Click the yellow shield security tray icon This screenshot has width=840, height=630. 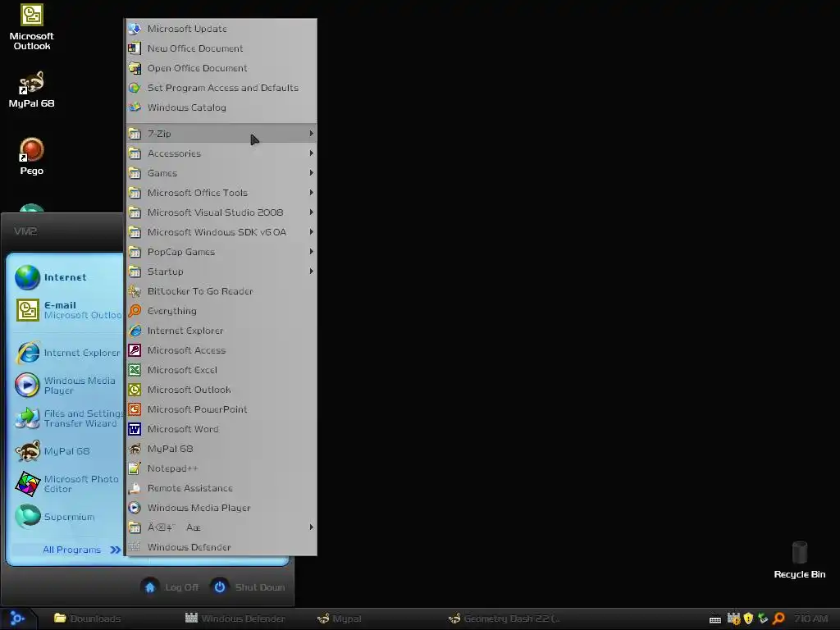point(748,619)
